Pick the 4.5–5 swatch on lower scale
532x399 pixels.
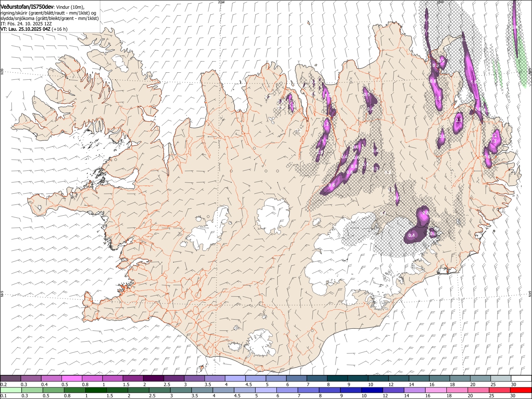click(x=244, y=390)
